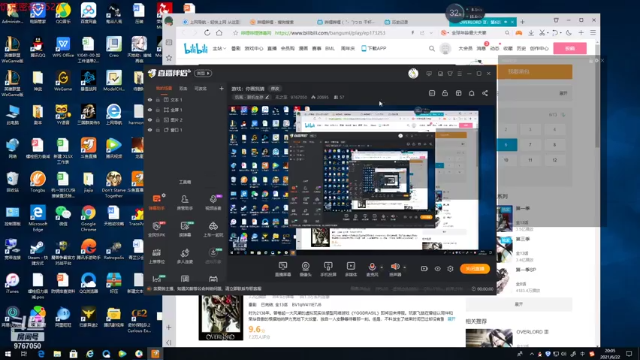Screen dimensions: 640x360
Task: Add a screen capture source in the bottom toolbar
Action: pyautogui.click(x=283, y=269)
